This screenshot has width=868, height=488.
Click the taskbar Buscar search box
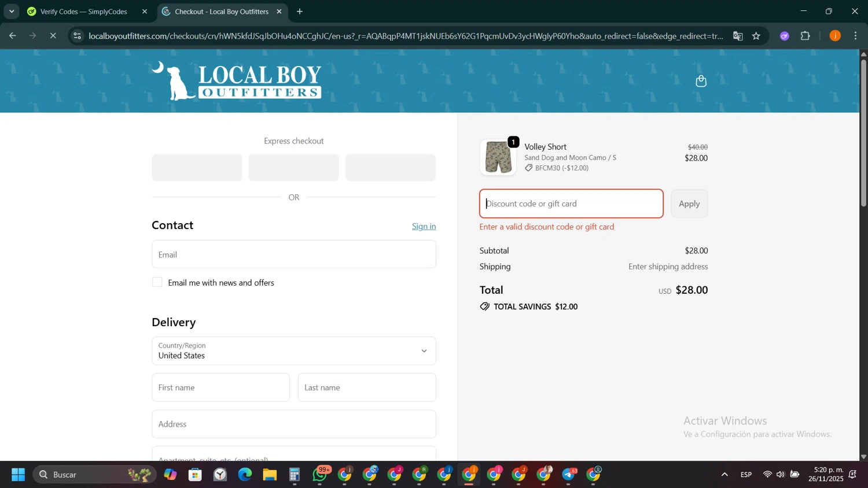point(95,475)
